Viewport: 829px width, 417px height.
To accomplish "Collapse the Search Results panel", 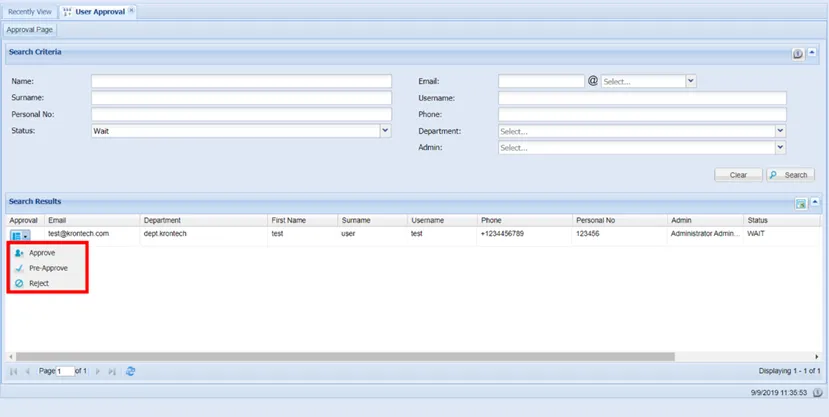I will [x=815, y=202].
